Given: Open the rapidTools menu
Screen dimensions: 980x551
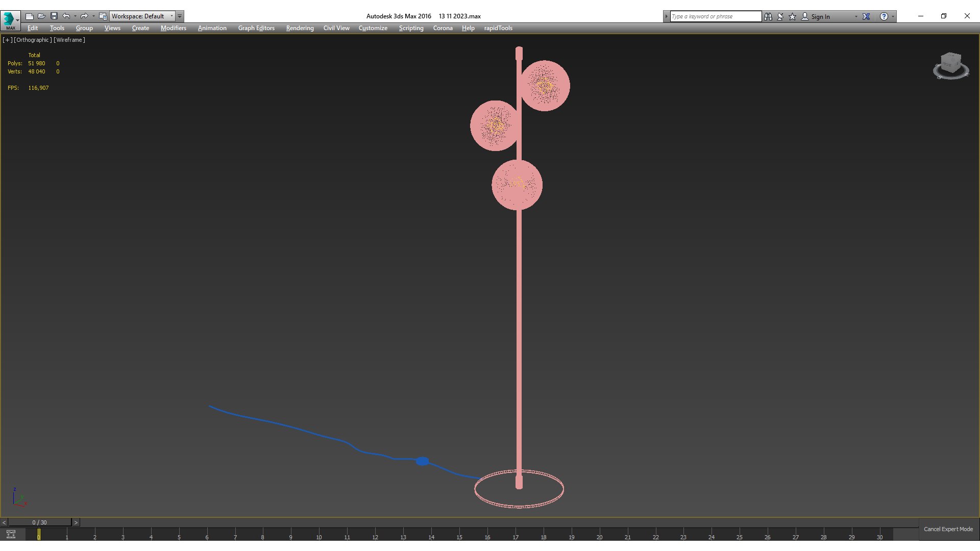Looking at the screenshot, I should pyautogui.click(x=498, y=28).
